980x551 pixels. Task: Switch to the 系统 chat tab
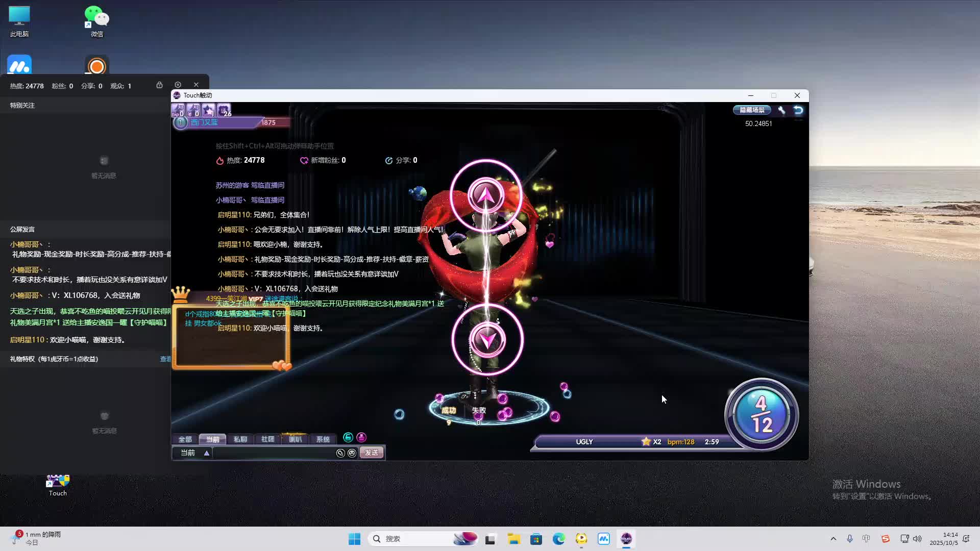tap(323, 439)
